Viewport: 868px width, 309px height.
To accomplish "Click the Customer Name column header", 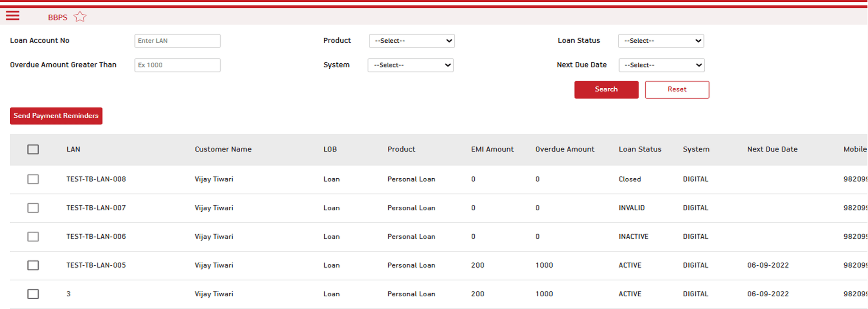I will tap(223, 149).
